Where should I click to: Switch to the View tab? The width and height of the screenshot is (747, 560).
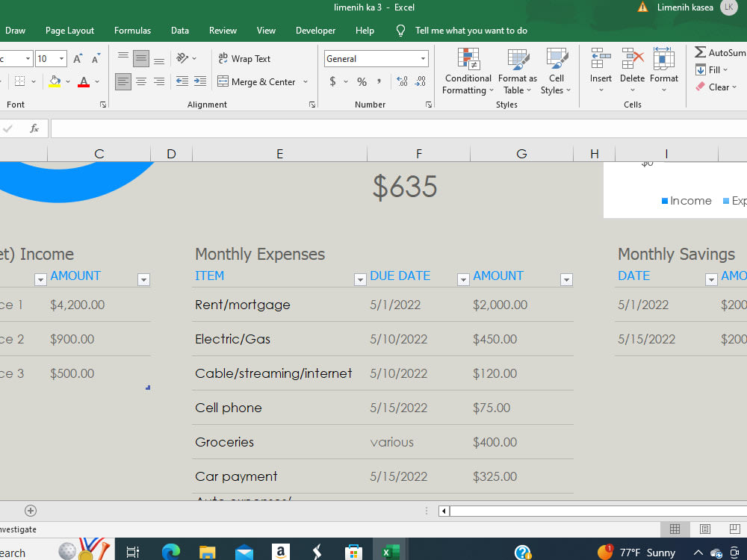point(266,31)
